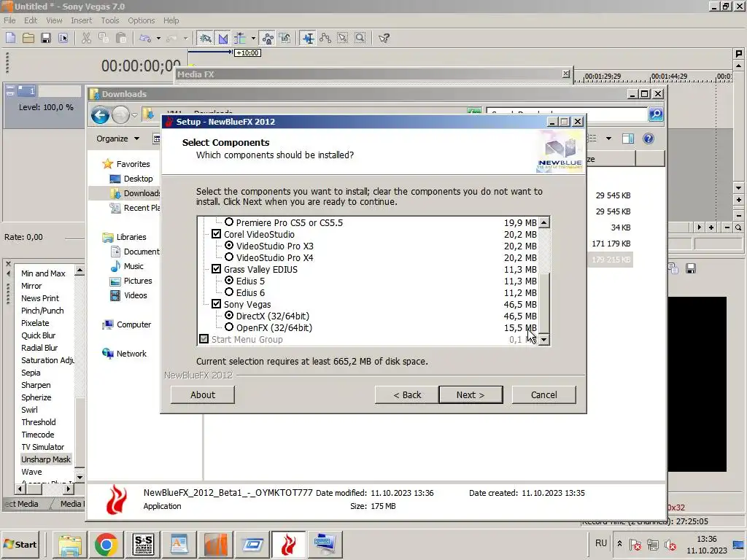Toggle Automatic Crossfades icon

[222, 38]
